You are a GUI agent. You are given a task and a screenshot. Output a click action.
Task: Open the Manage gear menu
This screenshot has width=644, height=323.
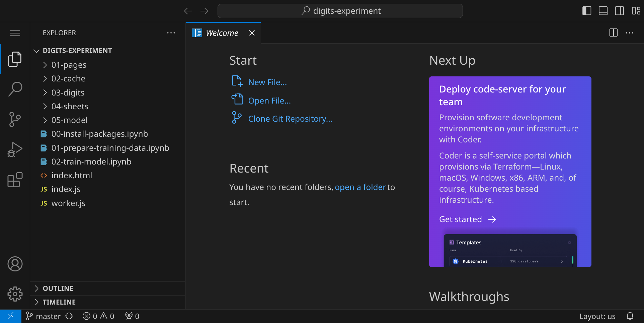click(x=15, y=294)
